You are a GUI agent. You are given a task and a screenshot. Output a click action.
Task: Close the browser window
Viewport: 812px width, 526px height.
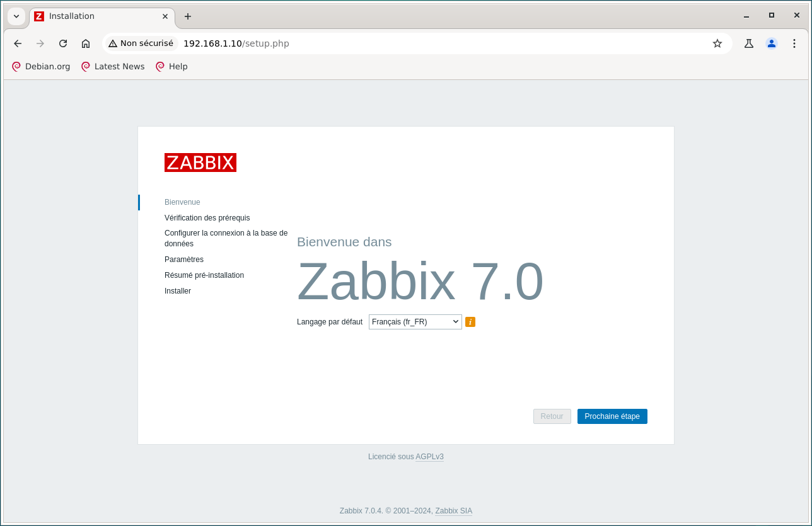pos(796,16)
